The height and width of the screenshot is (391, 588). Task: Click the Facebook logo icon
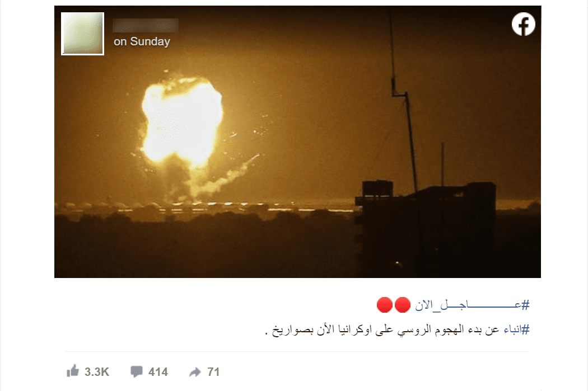coord(523,25)
